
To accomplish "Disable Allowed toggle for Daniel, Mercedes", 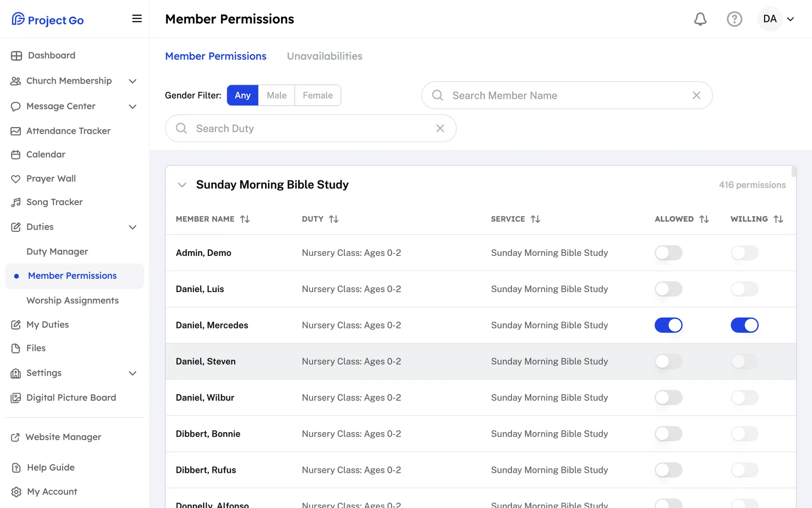I will [669, 325].
